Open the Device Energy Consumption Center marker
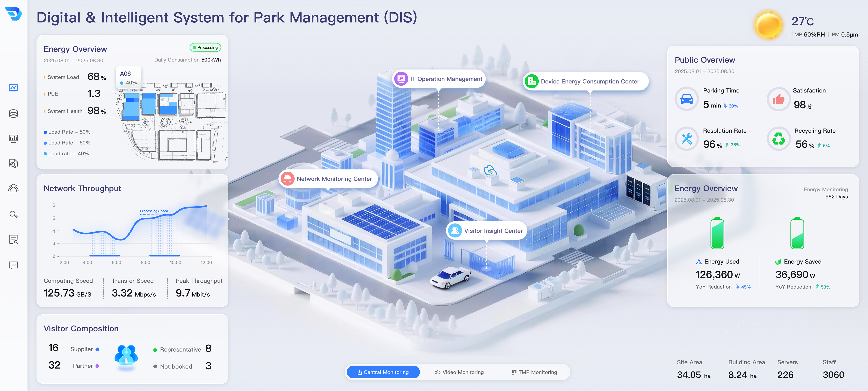Image resolution: width=868 pixels, height=391 pixels. [x=585, y=81]
